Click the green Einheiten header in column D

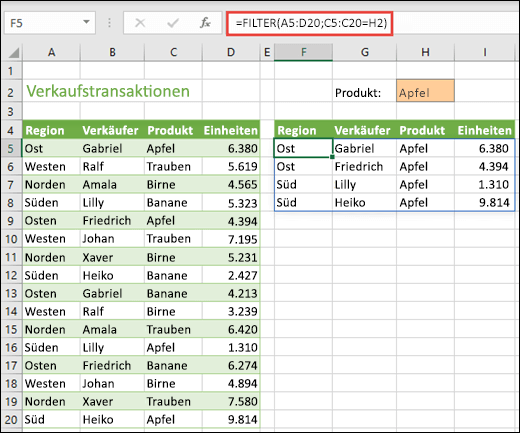point(231,130)
